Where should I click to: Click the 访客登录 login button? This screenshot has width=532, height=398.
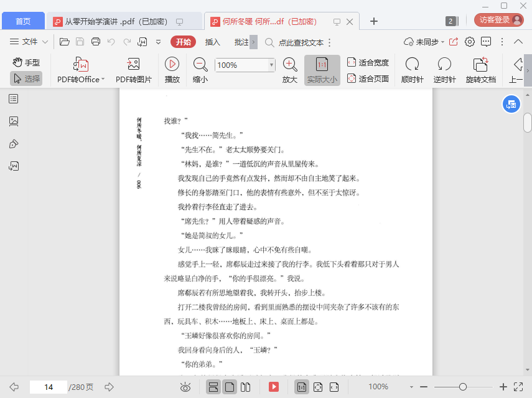pos(499,20)
